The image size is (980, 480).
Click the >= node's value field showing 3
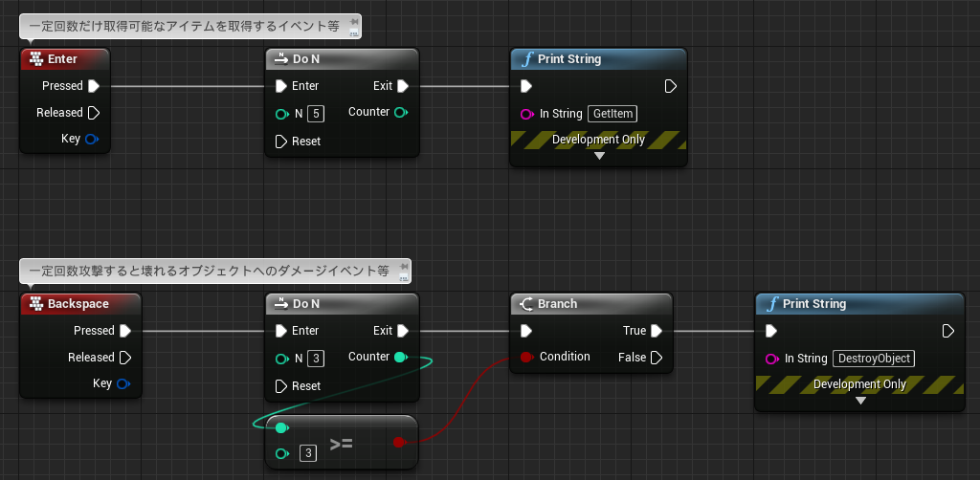point(307,453)
